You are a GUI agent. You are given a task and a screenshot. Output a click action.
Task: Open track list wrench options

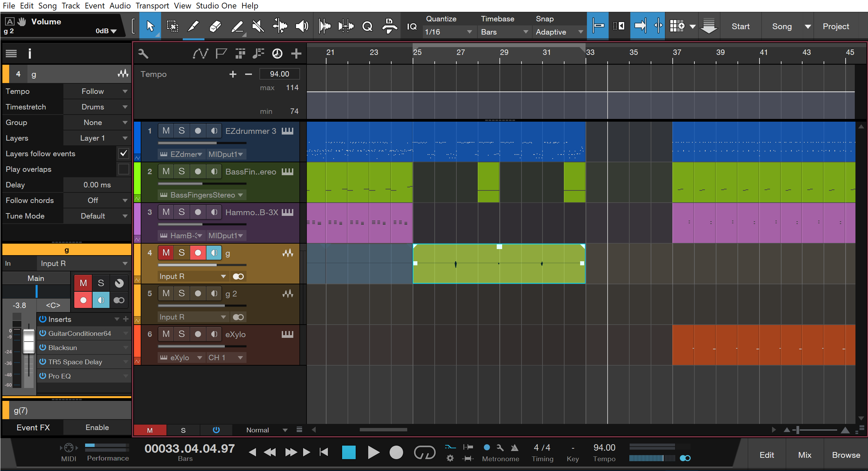pyautogui.click(x=143, y=54)
